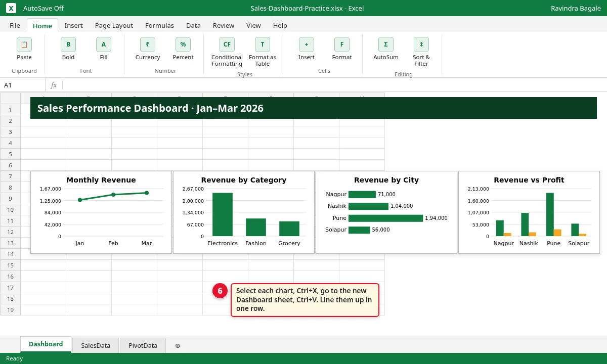Screen dimensions: 607x364
Task: Open the Review ribbon tab
Action: point(224,25)
